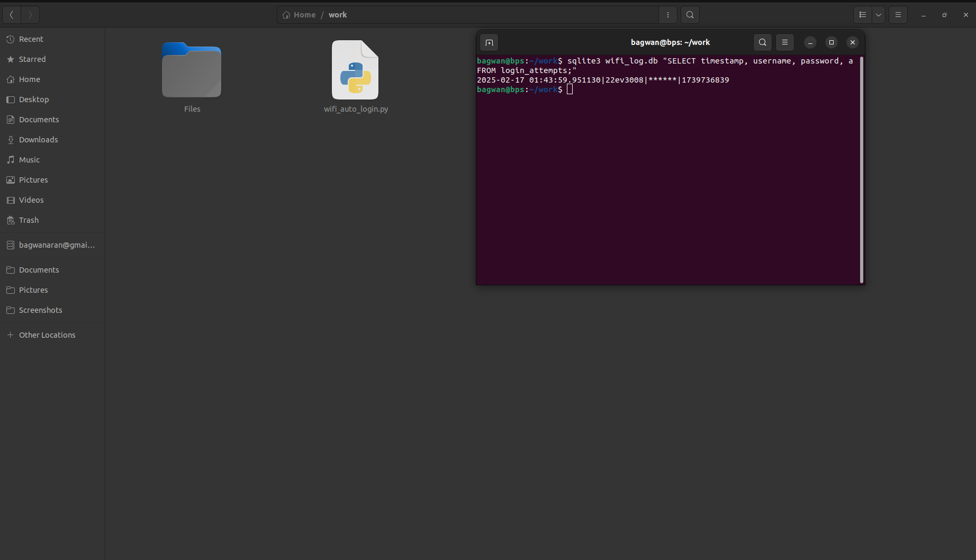Click the terminal prompt cursor line
Screen dimensions: 976x560
[525, 89]
